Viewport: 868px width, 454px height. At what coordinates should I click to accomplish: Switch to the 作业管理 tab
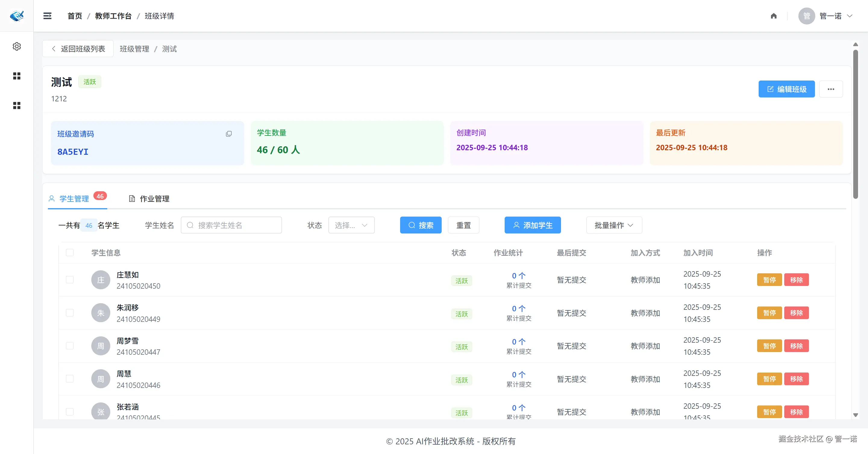click(x=149, y=199)
